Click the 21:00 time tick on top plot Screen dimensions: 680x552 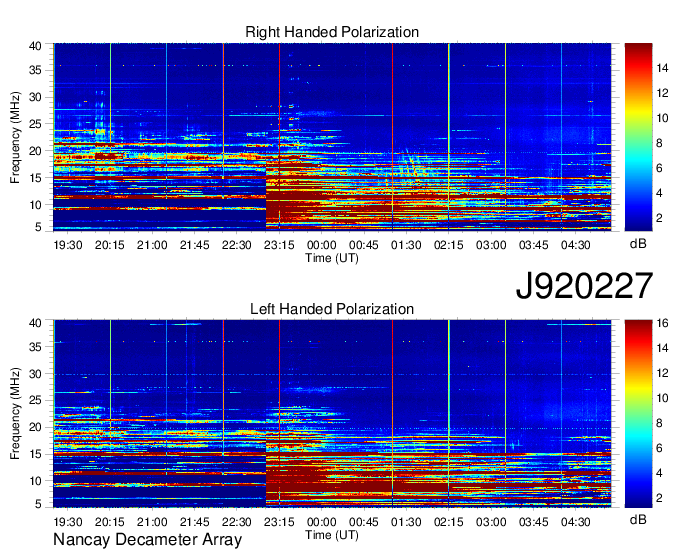(152, 245)
